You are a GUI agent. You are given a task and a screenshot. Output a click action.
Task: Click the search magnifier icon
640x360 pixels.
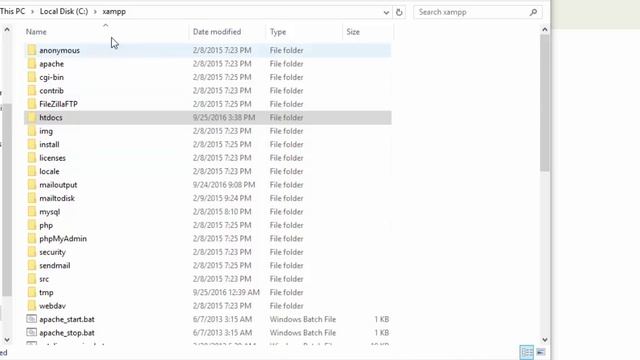pyautogui.click(x=533, y=12)
